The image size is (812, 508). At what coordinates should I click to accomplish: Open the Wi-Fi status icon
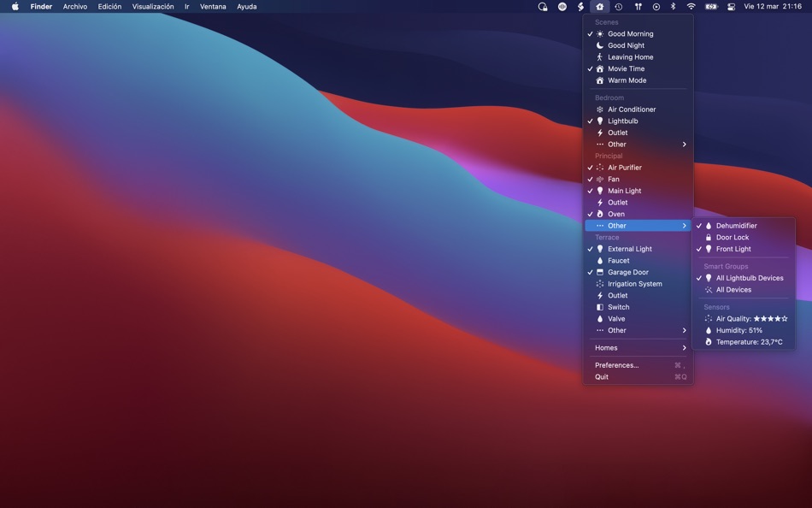pyautogui.click(x=691, y=7)
